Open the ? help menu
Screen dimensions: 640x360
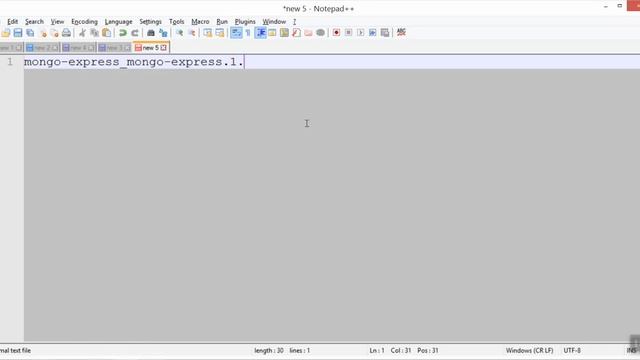pos(294,22)
